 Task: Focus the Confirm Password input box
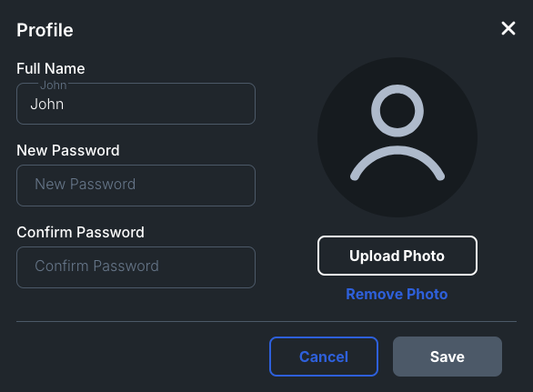[x=136, y=267]
